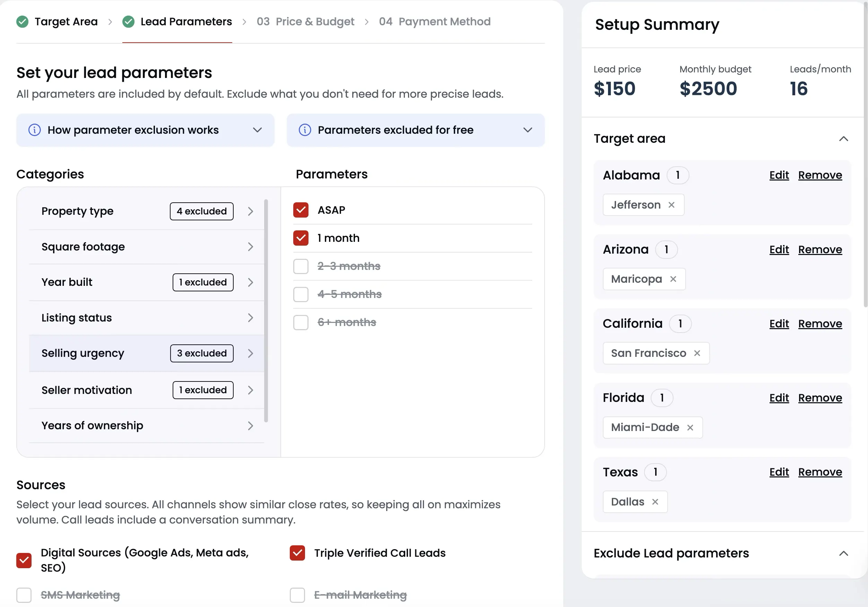Viewport: 868px width, 607px height.
Task: Enable E-mail Marketing source
Action: (297, 595)
